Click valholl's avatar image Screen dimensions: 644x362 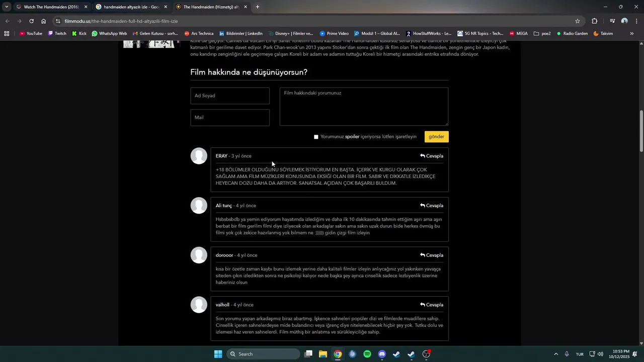(x=199, y=305)
